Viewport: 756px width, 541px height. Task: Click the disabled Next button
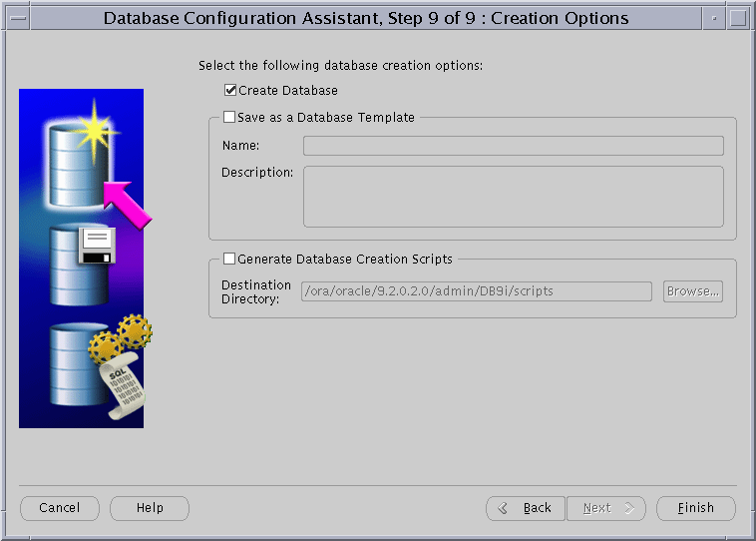tap(606, 508)
